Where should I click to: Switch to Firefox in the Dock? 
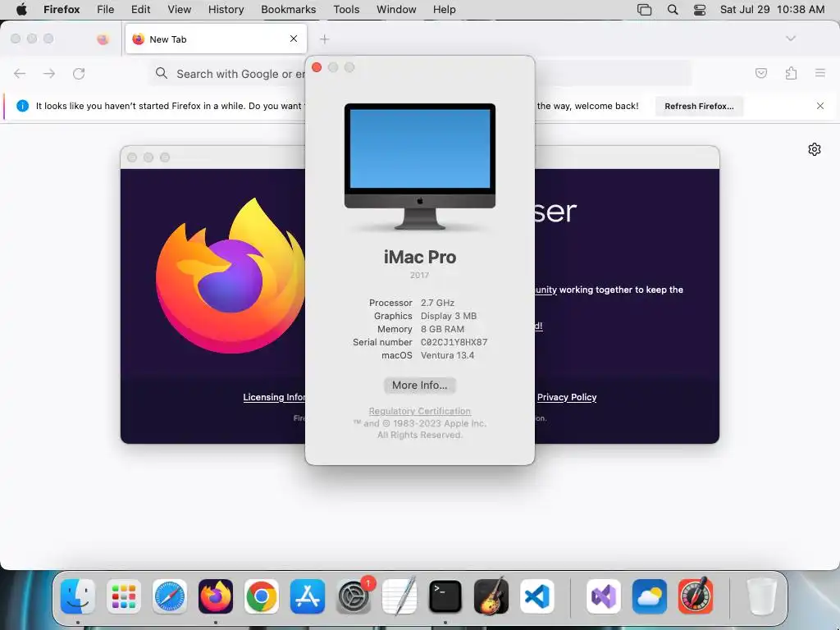click(x=216, y=596)
